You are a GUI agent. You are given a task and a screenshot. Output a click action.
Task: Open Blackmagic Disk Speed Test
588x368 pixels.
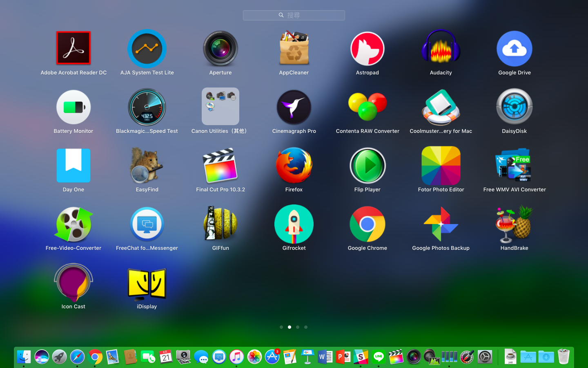[147, 107]
